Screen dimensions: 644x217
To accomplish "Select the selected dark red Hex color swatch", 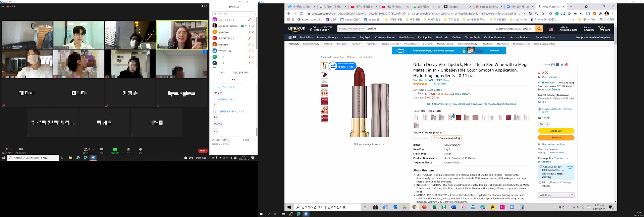I will click(458, 117).
